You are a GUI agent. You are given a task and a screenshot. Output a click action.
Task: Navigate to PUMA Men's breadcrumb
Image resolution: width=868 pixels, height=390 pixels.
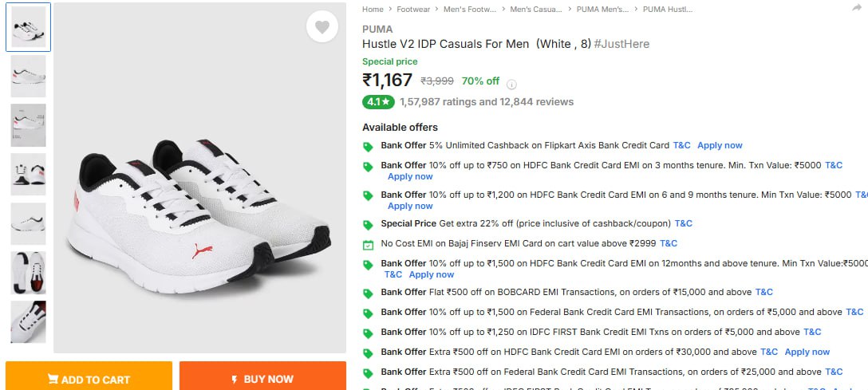pyautogui.click(x=602, y=10)
